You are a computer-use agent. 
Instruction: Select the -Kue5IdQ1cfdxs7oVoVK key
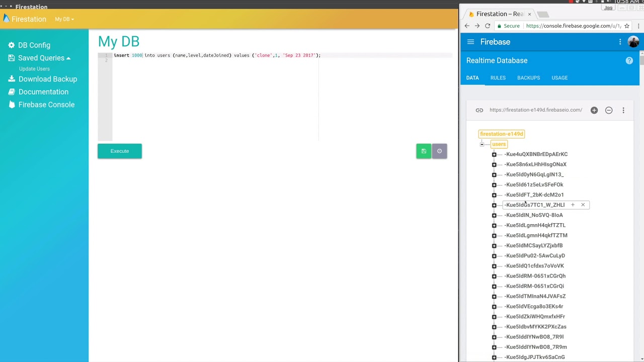(534, 266)
